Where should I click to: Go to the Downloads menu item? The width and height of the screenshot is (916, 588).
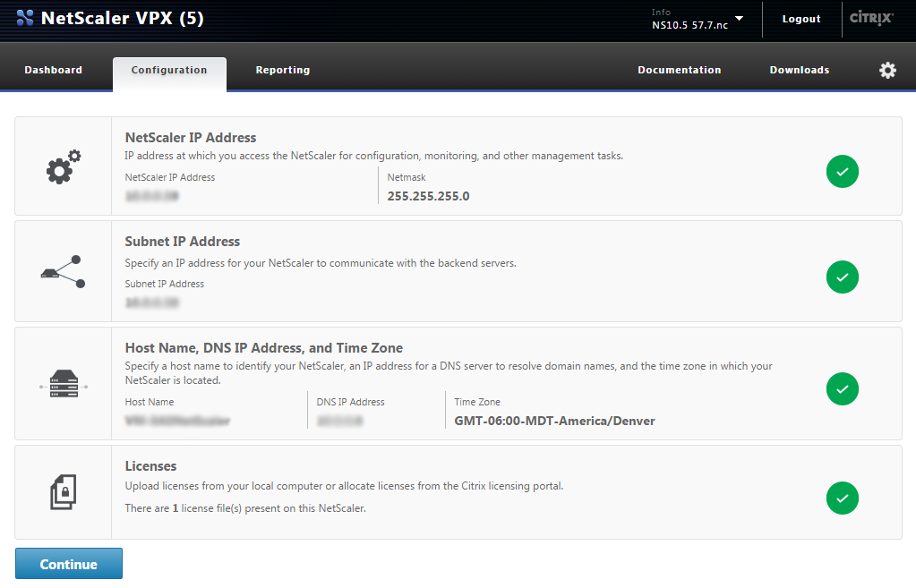click(800, 70)
